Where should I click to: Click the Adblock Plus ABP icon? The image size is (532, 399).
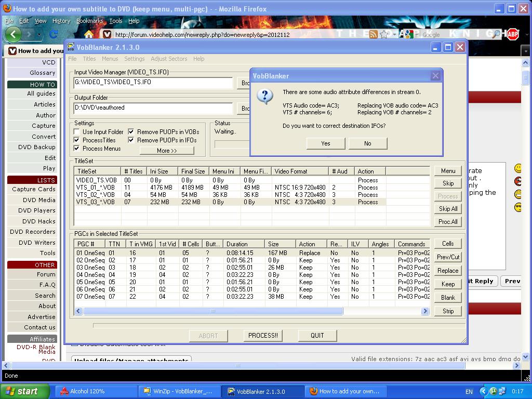click(x=513, y=34)
